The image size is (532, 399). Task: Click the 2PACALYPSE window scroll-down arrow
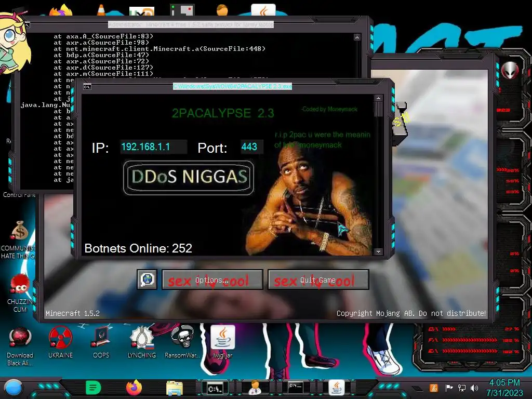point(379,251)
